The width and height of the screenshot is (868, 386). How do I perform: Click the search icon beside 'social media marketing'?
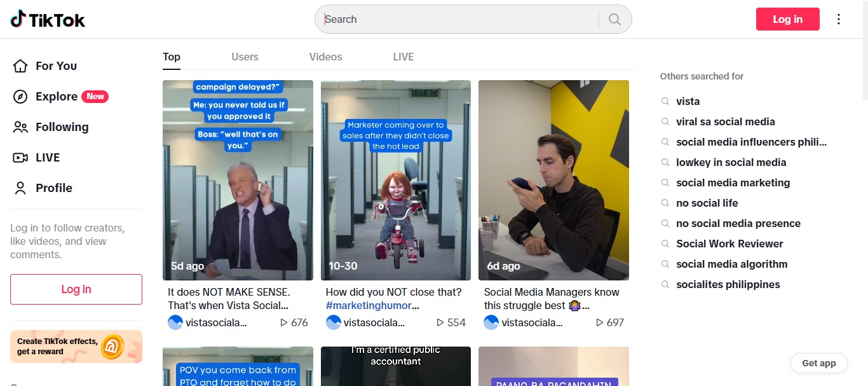coord(665,183)
